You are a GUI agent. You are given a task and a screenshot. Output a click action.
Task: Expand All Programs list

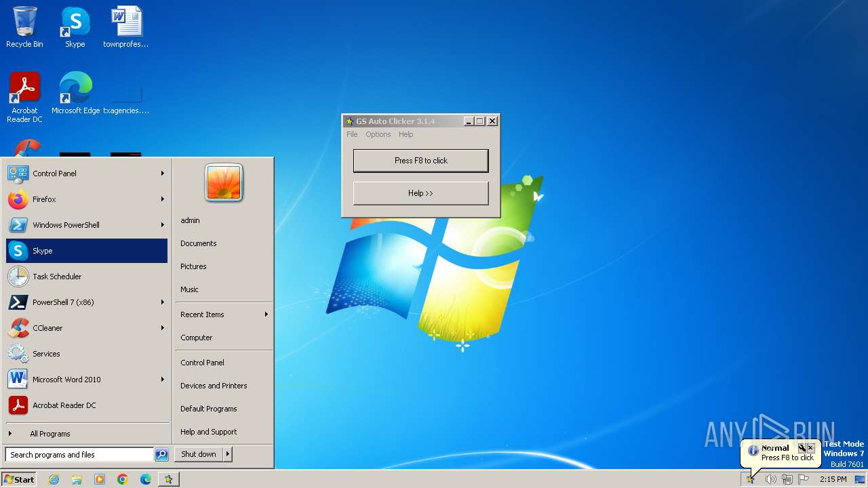87,434
